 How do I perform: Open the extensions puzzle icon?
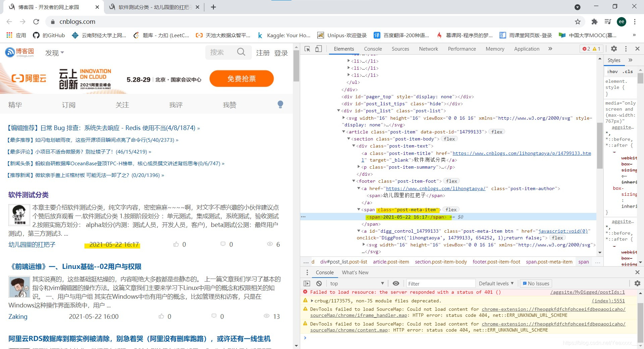coord(594,22)
